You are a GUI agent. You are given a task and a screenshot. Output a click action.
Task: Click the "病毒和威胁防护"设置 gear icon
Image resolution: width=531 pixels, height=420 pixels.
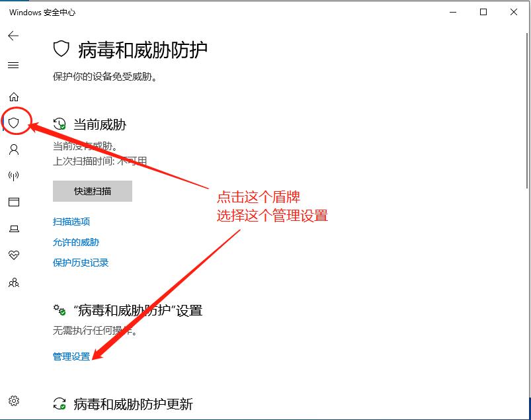click(x=60, y=310)
